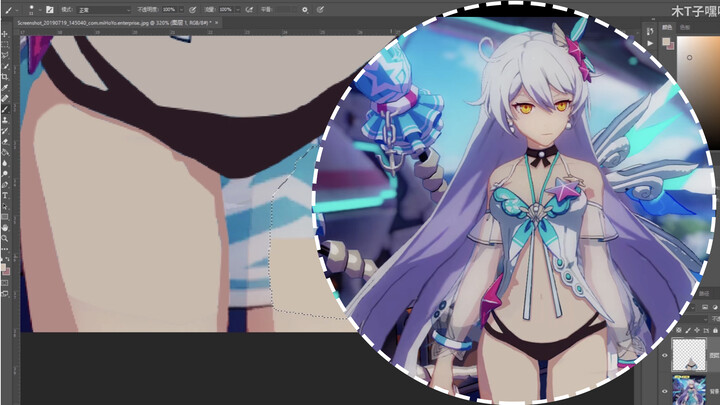Image resolution: width=720 pixels, height=405 pixels.
Task: Open the Actions panel play icon
Action: pos(650,44)
